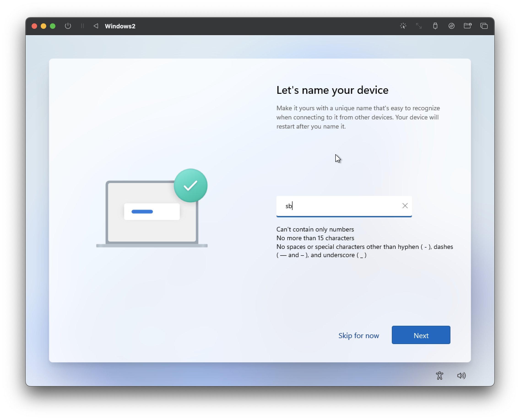The height and width of the screenshot is (420, 520).
Task: Click the Windows2 title text
Action: [120, 26]
